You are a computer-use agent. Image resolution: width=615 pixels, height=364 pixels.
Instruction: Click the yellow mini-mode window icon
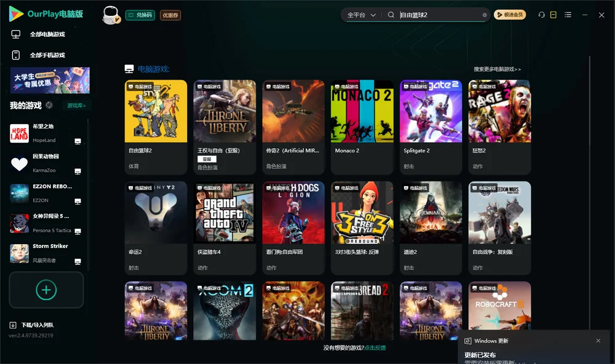click(553, 15)
